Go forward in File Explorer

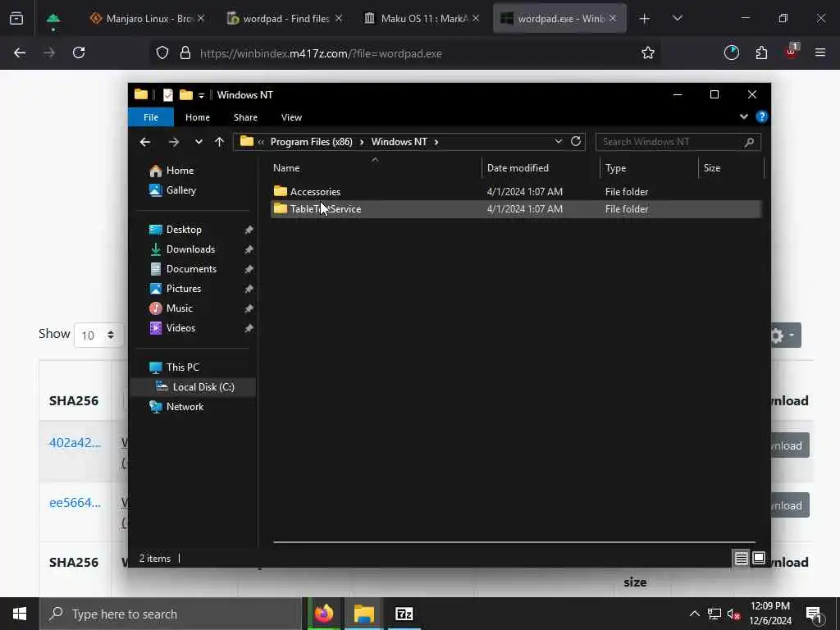click(174, 142)
